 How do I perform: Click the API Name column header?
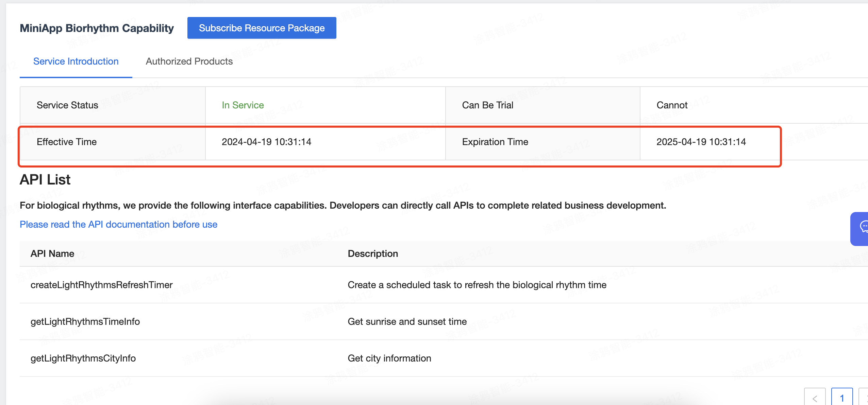52,254
